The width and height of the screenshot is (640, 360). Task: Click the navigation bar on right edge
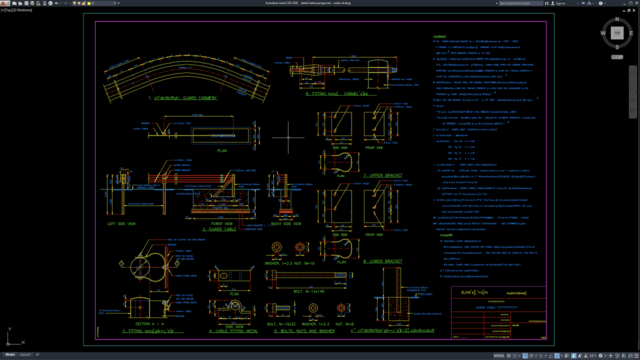click(x=633, y=92)
